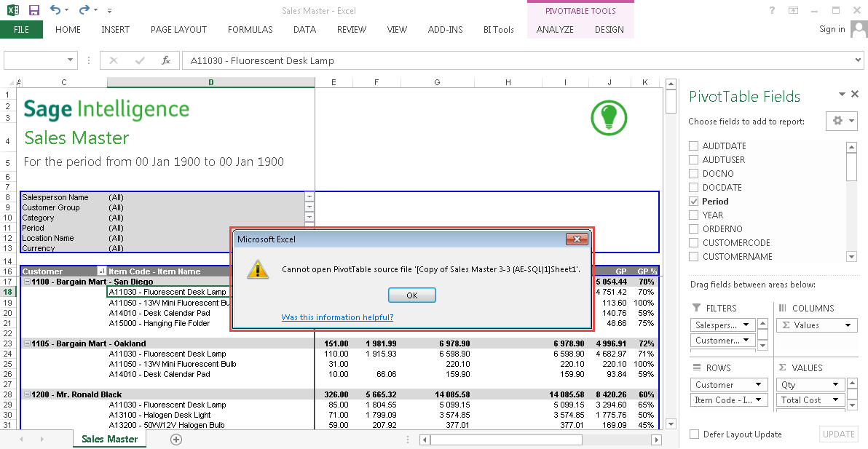This screenshot has height=449, width=868.
Task: Open the Name Box dropdown
Action: pyautogui.click(x=70, y=60)
